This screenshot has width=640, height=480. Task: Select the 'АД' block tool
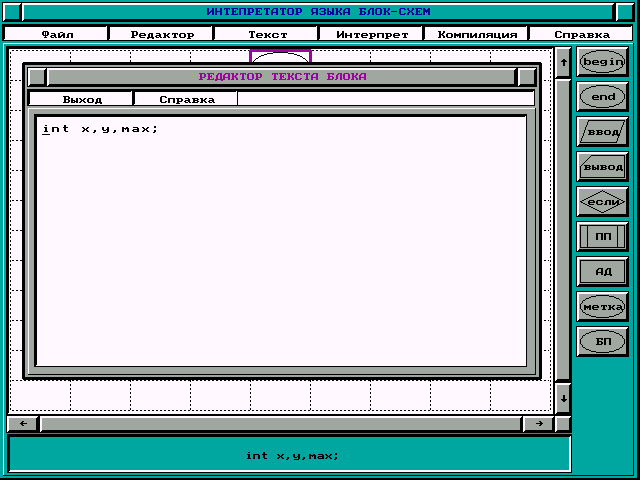coord(603,271)
